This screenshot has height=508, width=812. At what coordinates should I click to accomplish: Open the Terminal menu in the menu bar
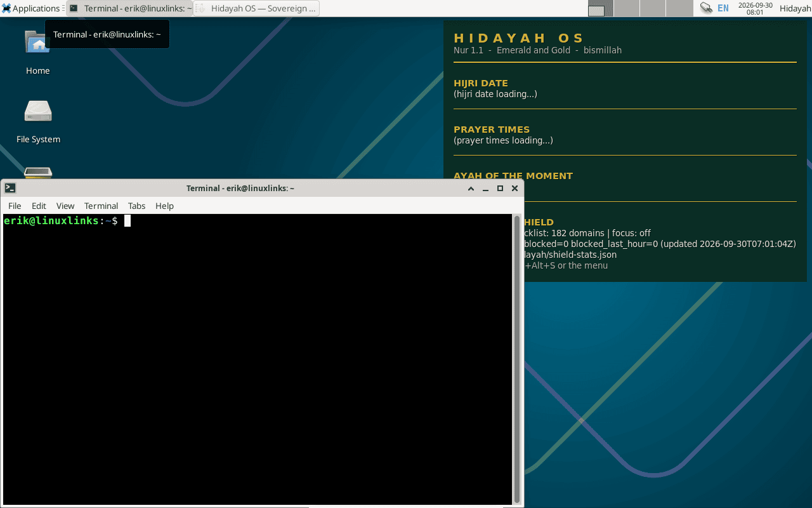[101, 206]
